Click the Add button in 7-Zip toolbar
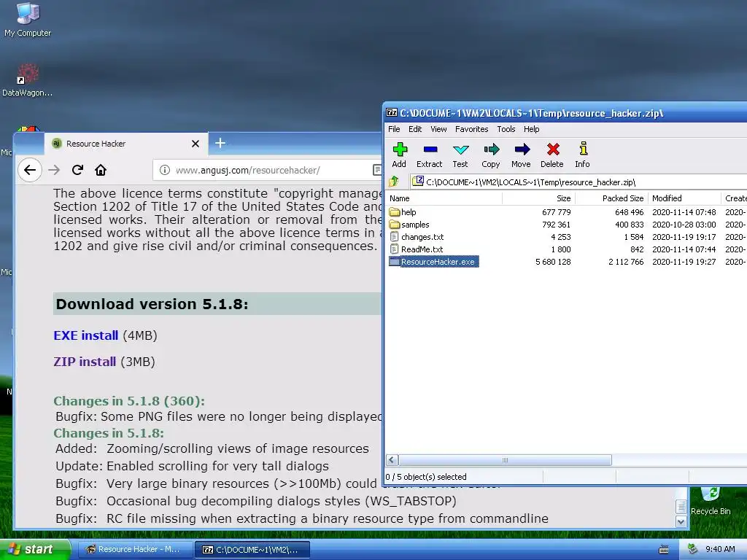This screenshot has width=747, height=560. 399,155
